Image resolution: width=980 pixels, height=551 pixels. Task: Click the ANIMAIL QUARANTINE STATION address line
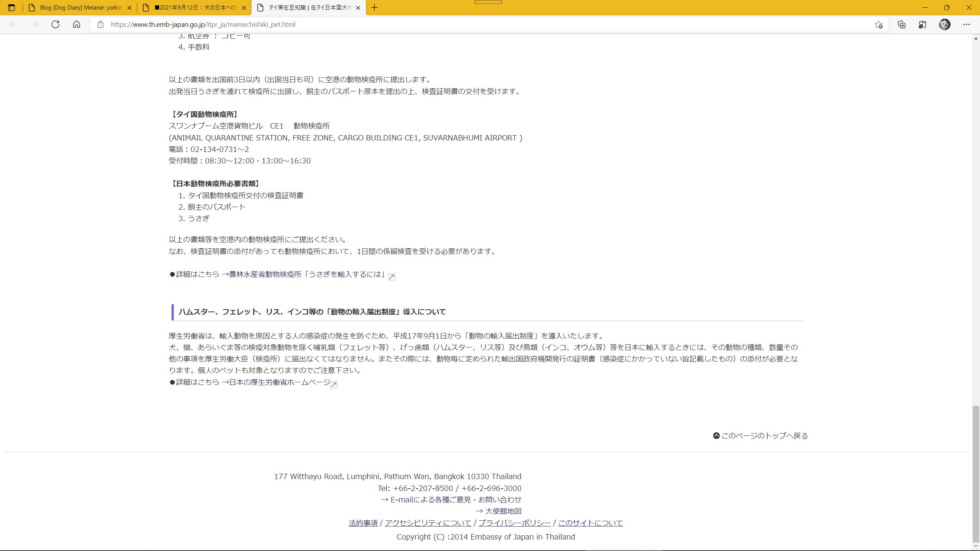[345, 138]
